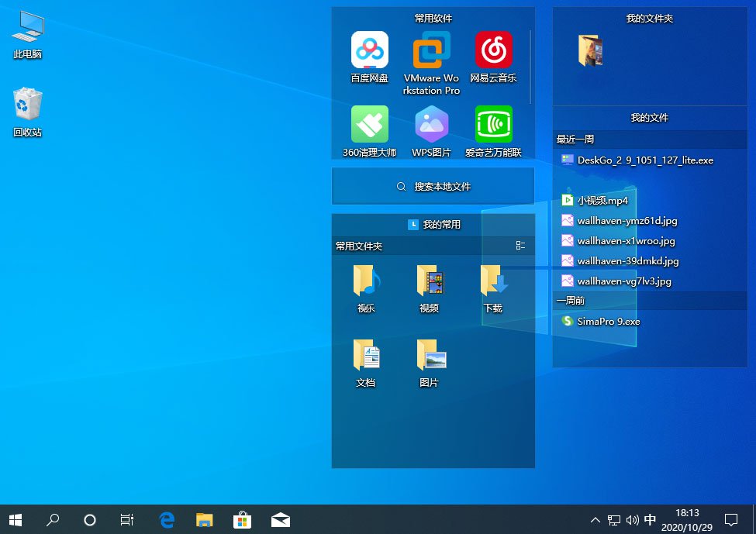Open Mail app from taskbar
The height and width of the screenshot is (534, 756).
[280, 519]
